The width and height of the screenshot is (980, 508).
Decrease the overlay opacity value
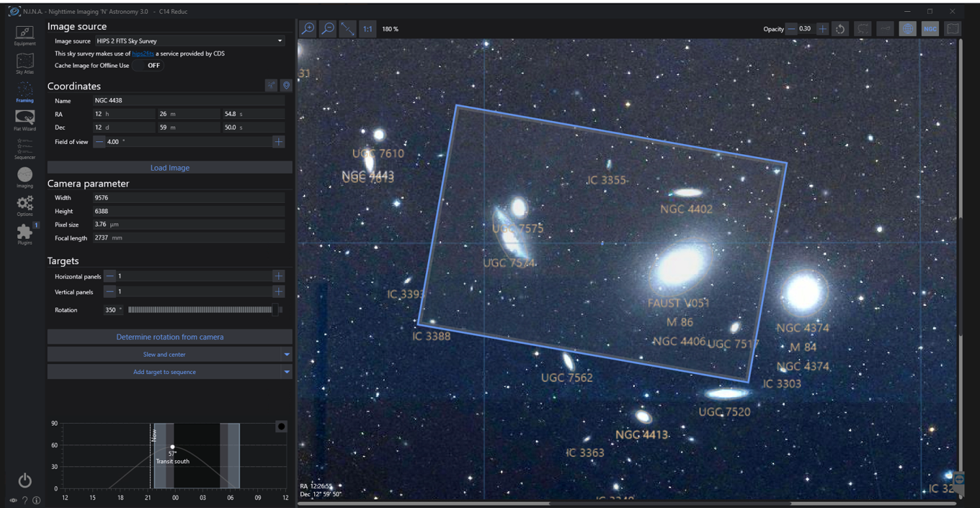(791, 29)
